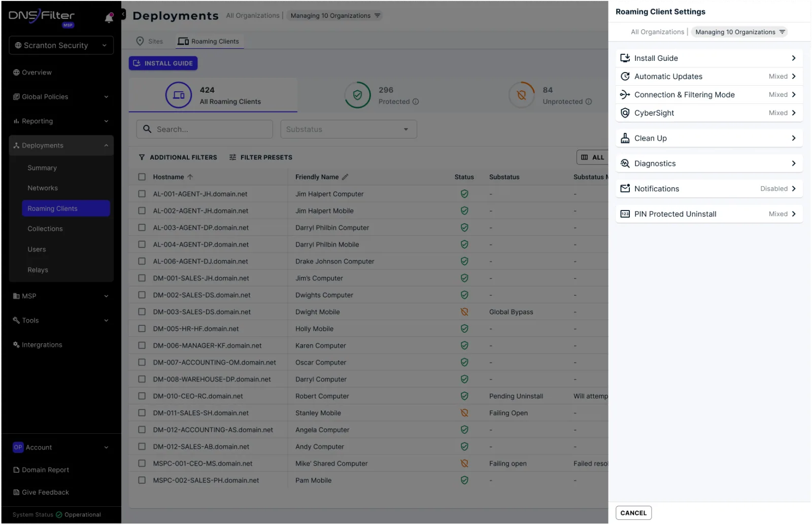Expand the Reporting menu
This screenshot has height=525, width=812.
61,121
